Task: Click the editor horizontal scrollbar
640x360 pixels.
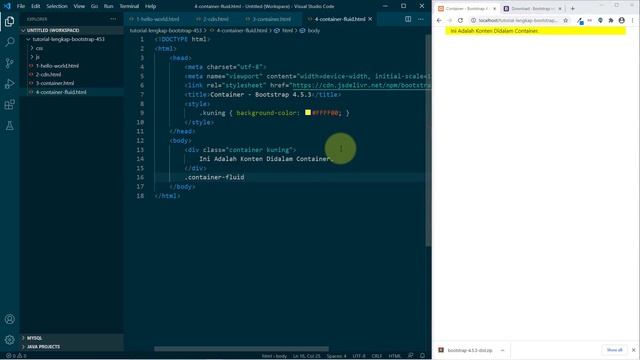Action: click(241, 349)
